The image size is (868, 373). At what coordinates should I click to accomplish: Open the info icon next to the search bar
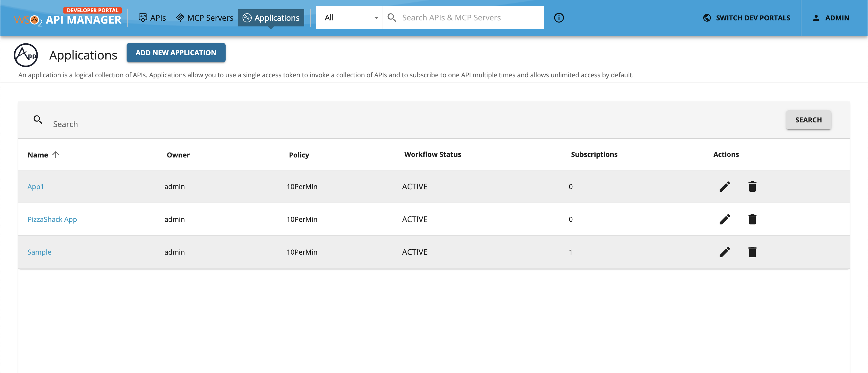coord(559,18)
